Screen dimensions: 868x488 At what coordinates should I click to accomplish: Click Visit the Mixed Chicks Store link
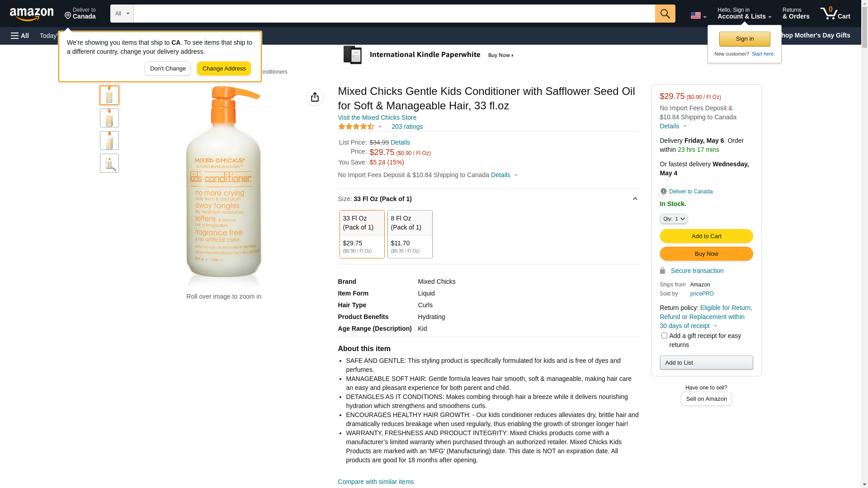point(377,117)
